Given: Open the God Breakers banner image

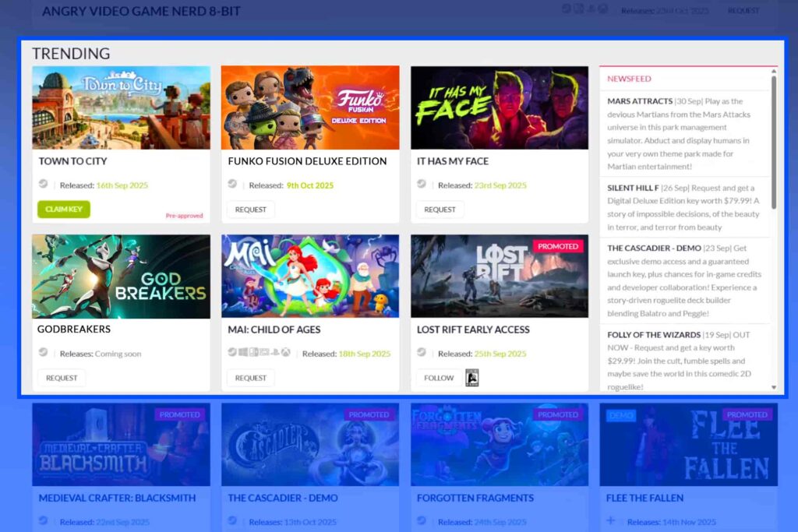Looking at the screenshot, I should tap(121, 277).
